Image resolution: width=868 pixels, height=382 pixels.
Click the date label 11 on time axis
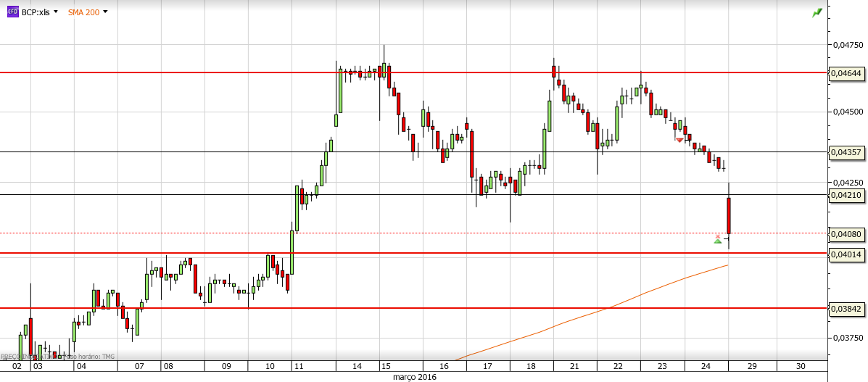coord(299,366)
